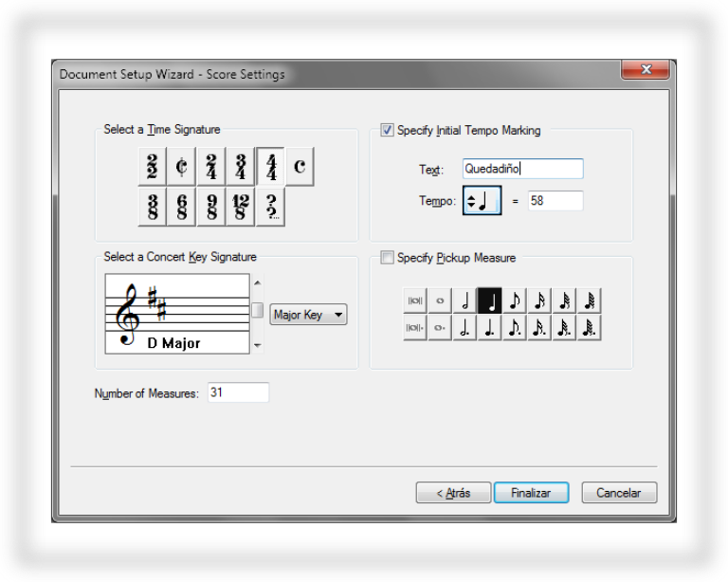The height and width of the screenshot is (582, 728).
Task: Select the eighth note pickup duration
Action: (x=515, y=301)
